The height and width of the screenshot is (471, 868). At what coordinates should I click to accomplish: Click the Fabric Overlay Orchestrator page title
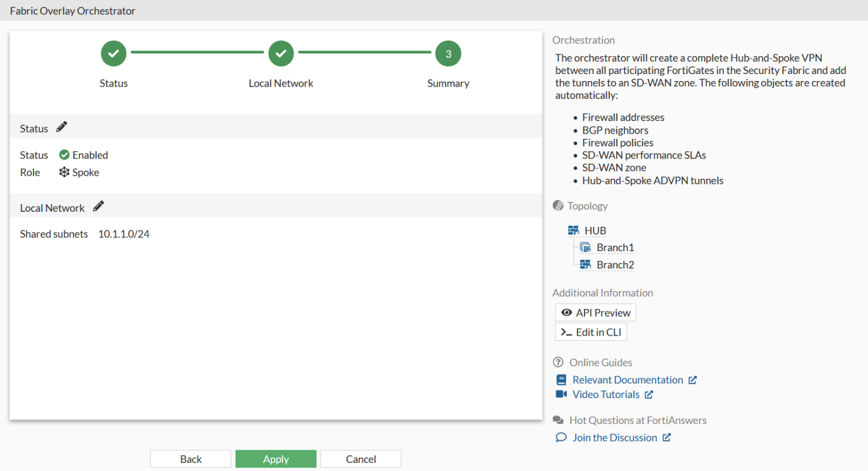[72, 11]
